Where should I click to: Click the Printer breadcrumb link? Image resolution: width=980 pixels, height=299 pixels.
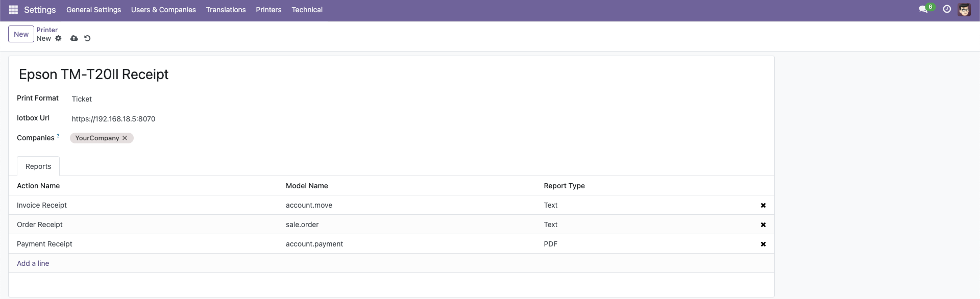coord(47,30)
